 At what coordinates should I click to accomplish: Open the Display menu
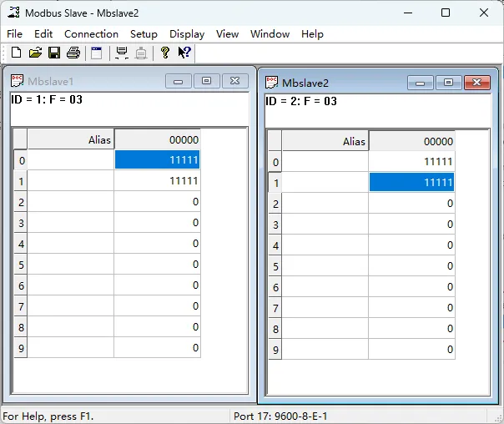click(187, 33)
